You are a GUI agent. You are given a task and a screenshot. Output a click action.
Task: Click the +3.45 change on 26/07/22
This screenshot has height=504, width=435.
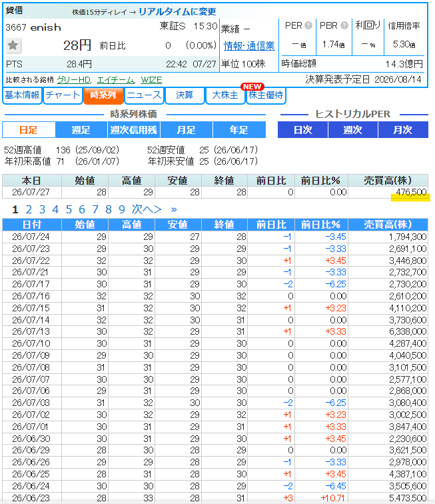click(x=335, y=261)
